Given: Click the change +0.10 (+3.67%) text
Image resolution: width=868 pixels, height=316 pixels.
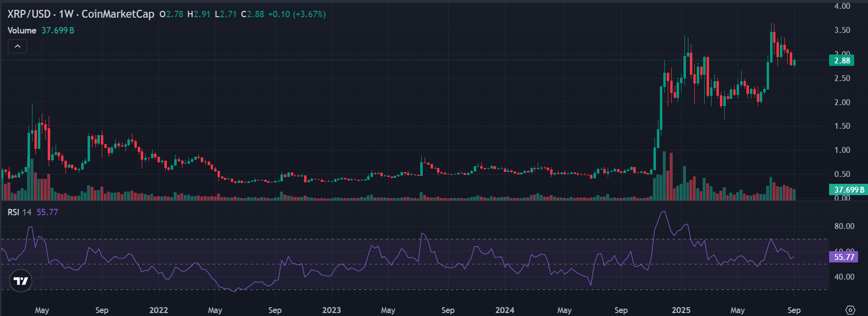Looking at the screenshot, I should pyautogui.click(x=297, y=14).
